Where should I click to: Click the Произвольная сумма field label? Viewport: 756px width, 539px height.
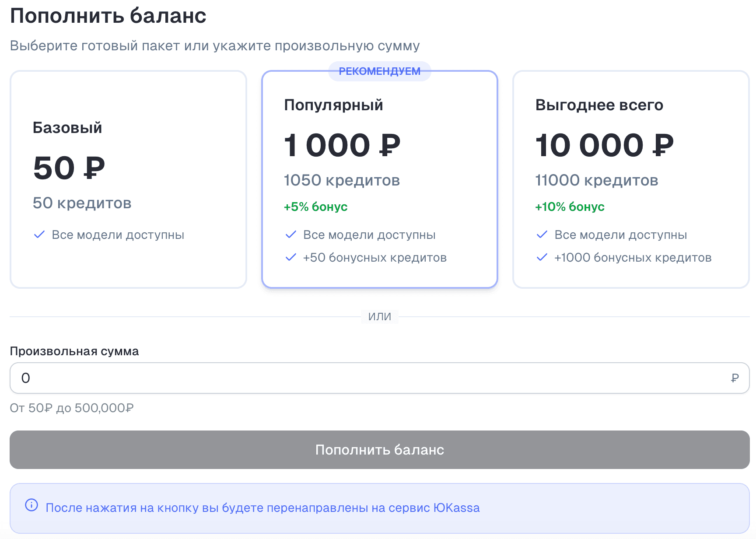(74, 351)
